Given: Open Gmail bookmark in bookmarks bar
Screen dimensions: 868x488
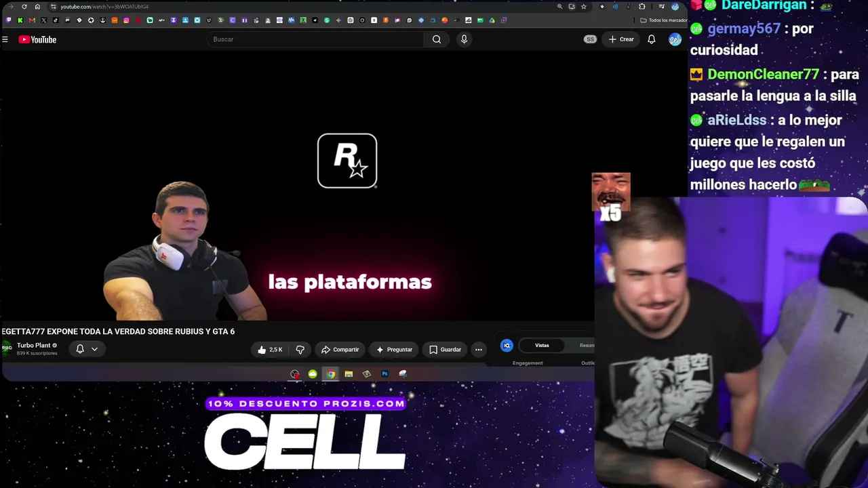Looking at the screenshot, I should [32, 20].
